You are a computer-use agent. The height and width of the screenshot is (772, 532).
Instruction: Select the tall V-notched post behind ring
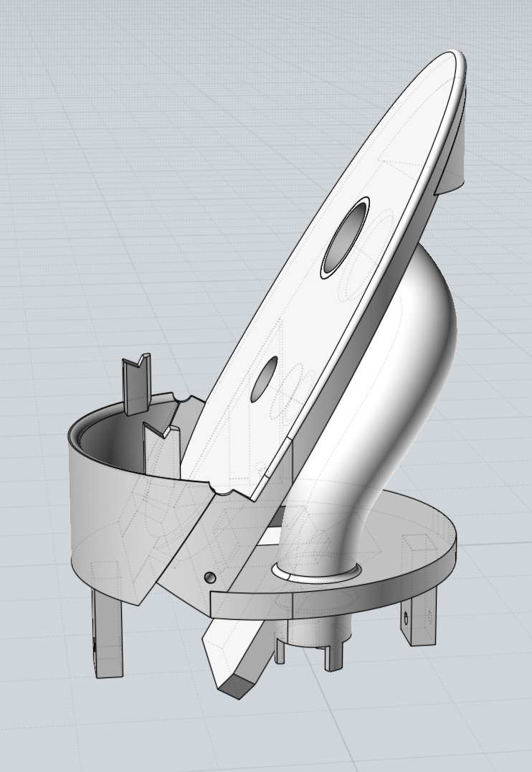point(136,383)
